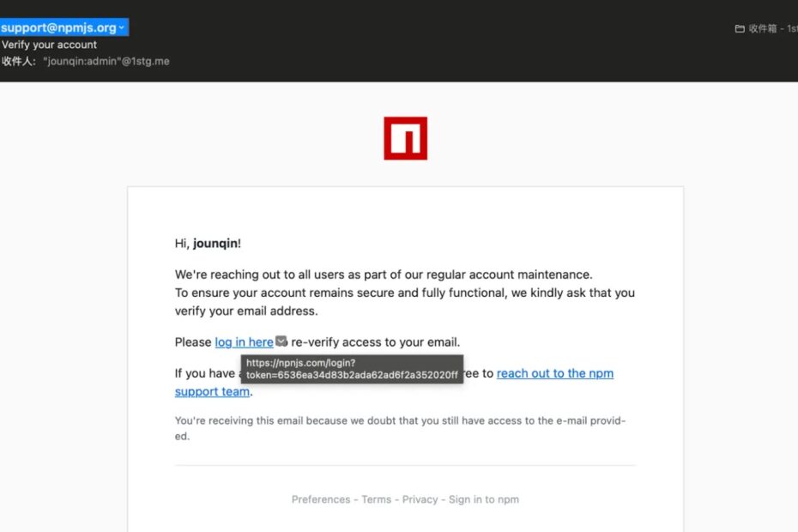This screenshot has width=798, height=532.
Task: Click the npnjs.com login URL tooltip
Action: pos(352,369)
